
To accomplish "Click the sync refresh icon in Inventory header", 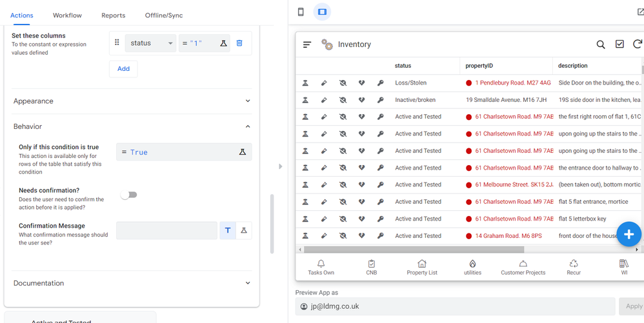I will 638,44.
